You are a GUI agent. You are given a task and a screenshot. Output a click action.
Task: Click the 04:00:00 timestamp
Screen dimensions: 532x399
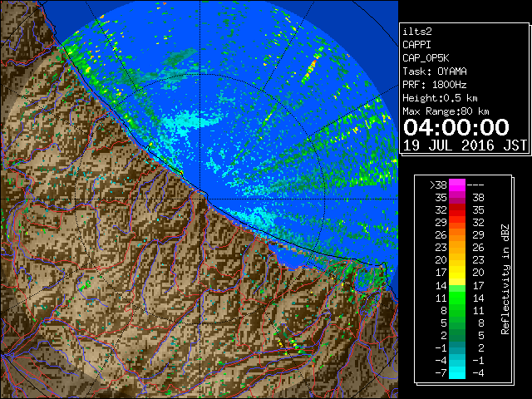pyautogui.click(x=456, y=127)
